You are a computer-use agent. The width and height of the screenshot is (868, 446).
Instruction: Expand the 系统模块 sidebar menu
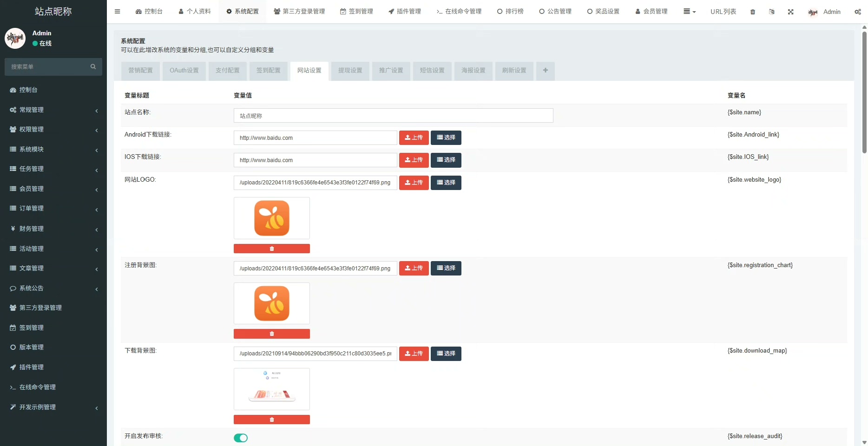click(53, 149)
